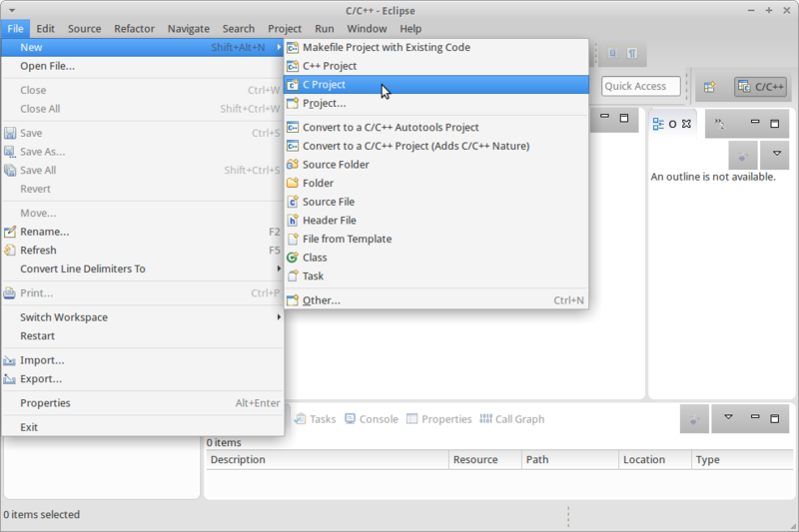Click the C/C++ perspective button
799x532 pixels.
click(761, 87)
